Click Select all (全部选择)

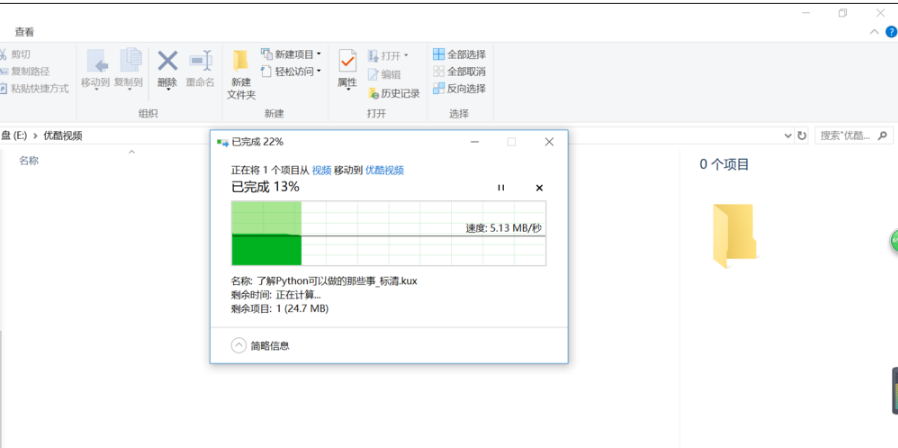point(459,54)
